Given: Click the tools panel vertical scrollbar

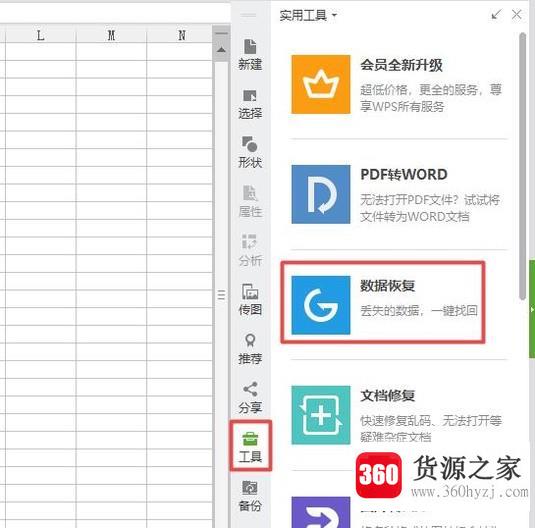Looking at the screenshot, I should point(522,166).
